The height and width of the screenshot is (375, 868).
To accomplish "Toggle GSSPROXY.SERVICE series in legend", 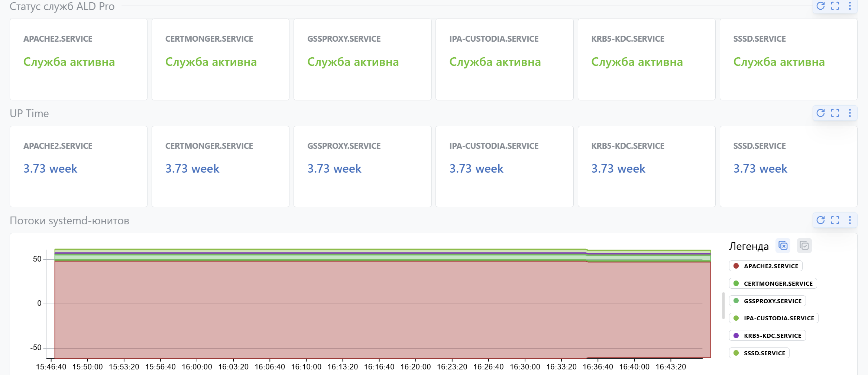I will point(767,301).
